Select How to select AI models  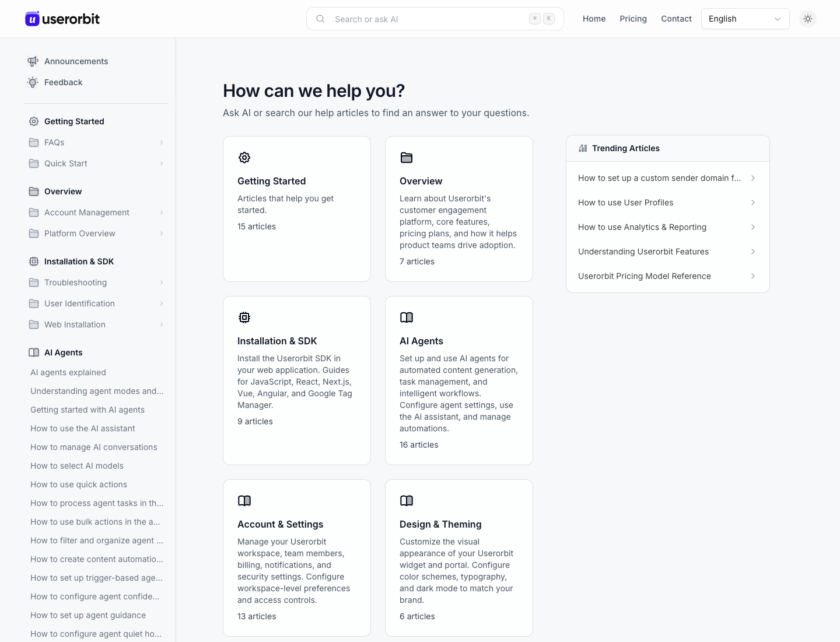click(x=77, y=466)
